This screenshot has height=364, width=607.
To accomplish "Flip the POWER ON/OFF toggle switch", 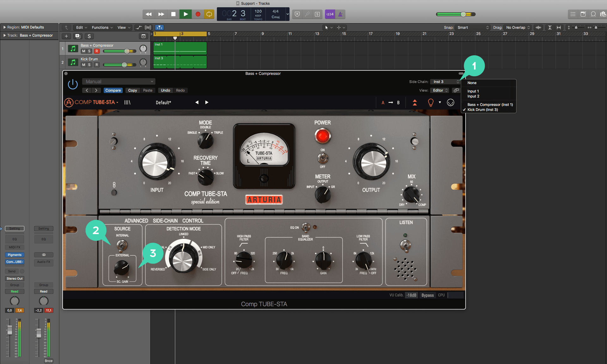I will [322, 158].
